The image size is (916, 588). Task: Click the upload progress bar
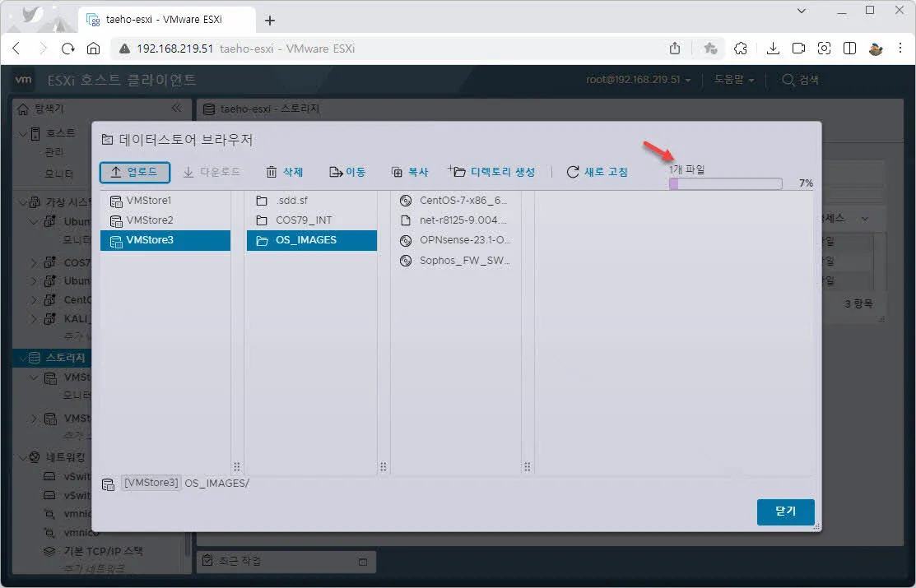[x=725, y=184]
